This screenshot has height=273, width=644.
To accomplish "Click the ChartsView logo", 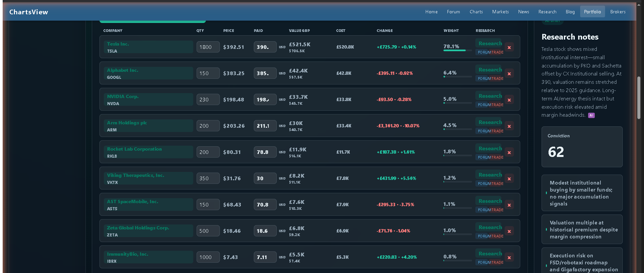I will (x=29, y=12).
